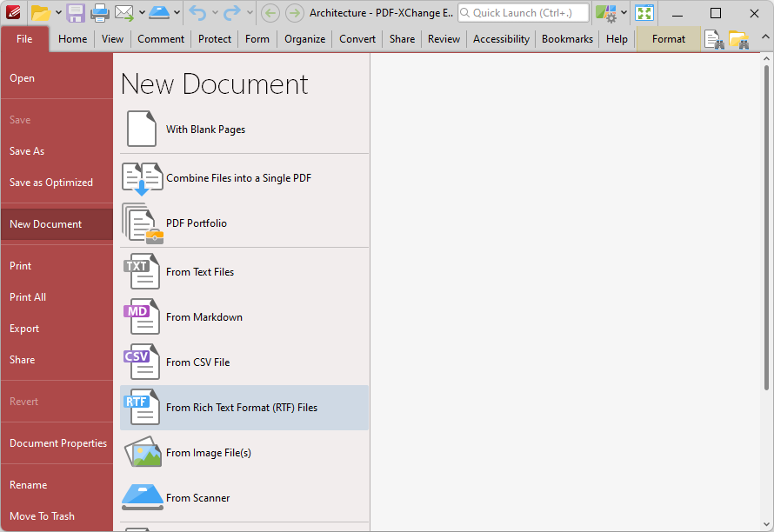Switch to the Accessibility tab
The height and width of the screenshot is (532, 774).
point(501,39)
